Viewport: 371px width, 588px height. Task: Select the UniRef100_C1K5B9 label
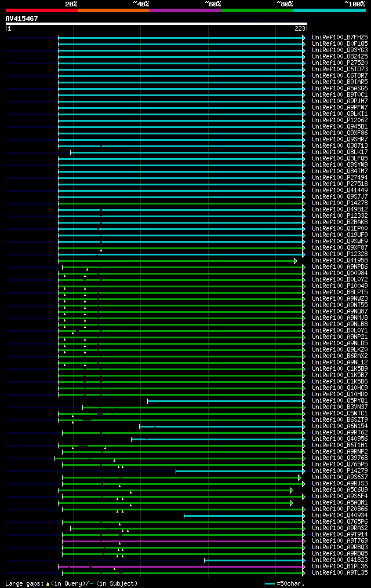[x=340, y=369]
